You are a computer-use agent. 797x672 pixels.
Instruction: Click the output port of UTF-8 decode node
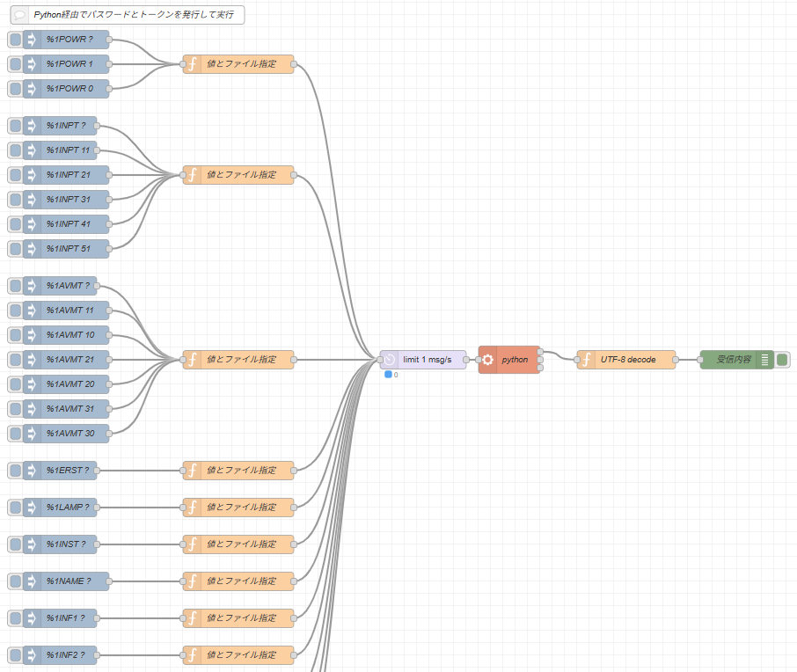click(676, 360)
